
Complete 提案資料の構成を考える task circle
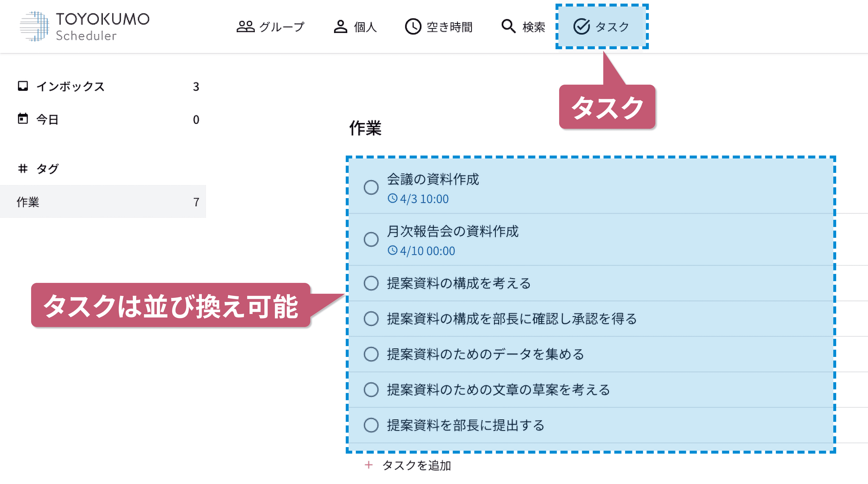point(371,283)
